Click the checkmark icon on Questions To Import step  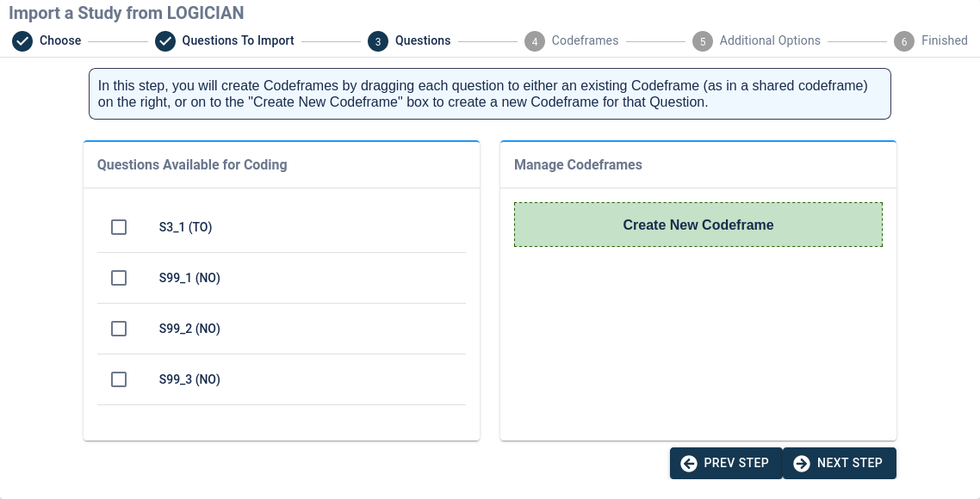164,40
